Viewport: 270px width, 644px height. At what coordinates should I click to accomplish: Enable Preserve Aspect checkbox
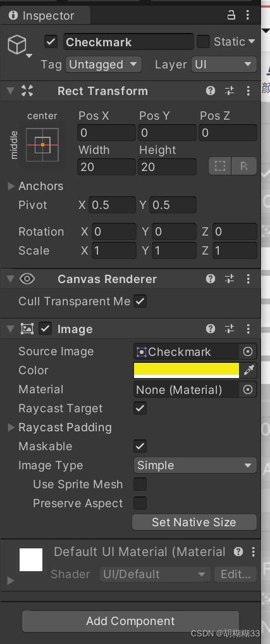click(x=140, y=503)
